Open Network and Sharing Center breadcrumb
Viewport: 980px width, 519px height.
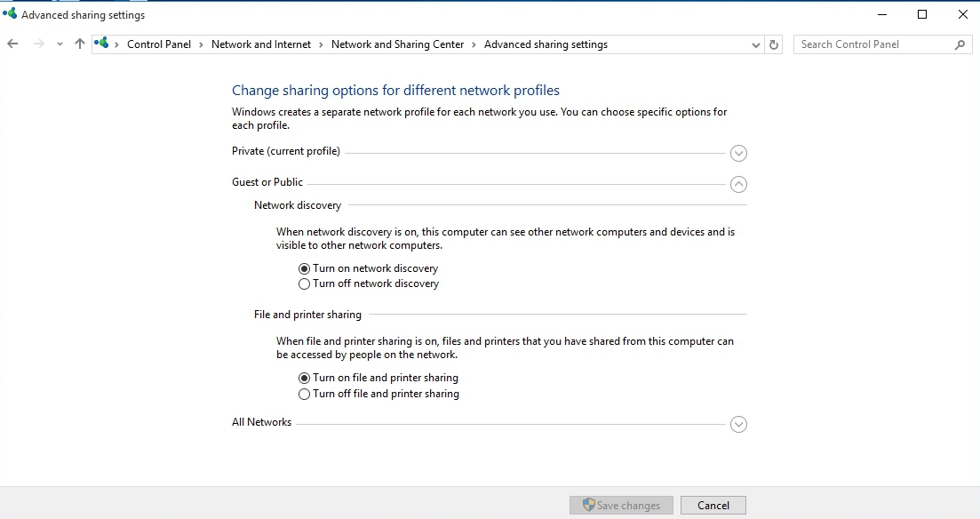click(397, 44)
